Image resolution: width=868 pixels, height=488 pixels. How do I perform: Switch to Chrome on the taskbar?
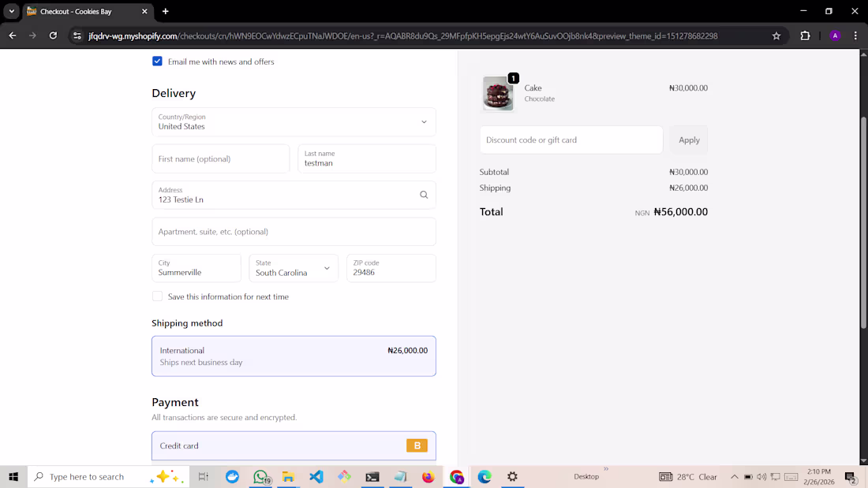pos(457,476)
